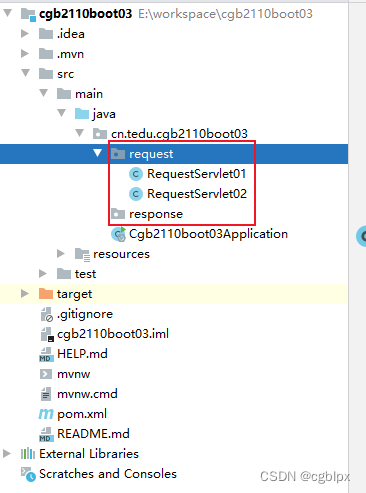Expand the resources folder arrow
The width and height of the screenshot is (366, 493).
click(61, 253)
